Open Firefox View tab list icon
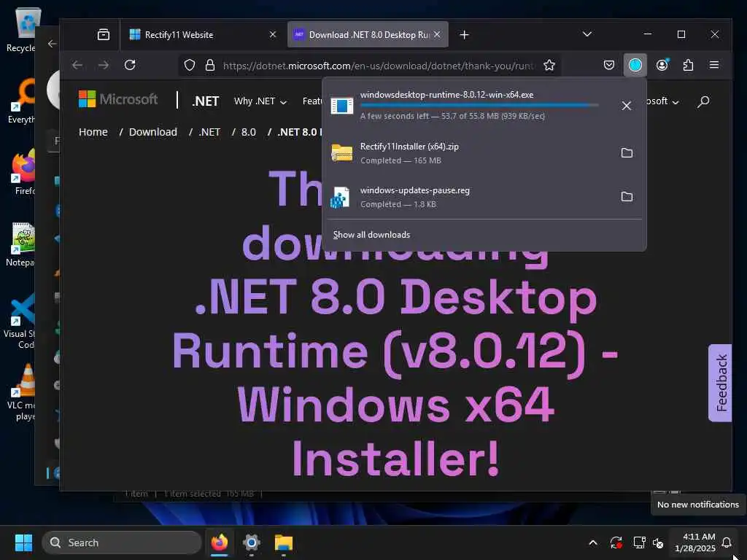Screen dimensions: 747x560 coord(104,35)
